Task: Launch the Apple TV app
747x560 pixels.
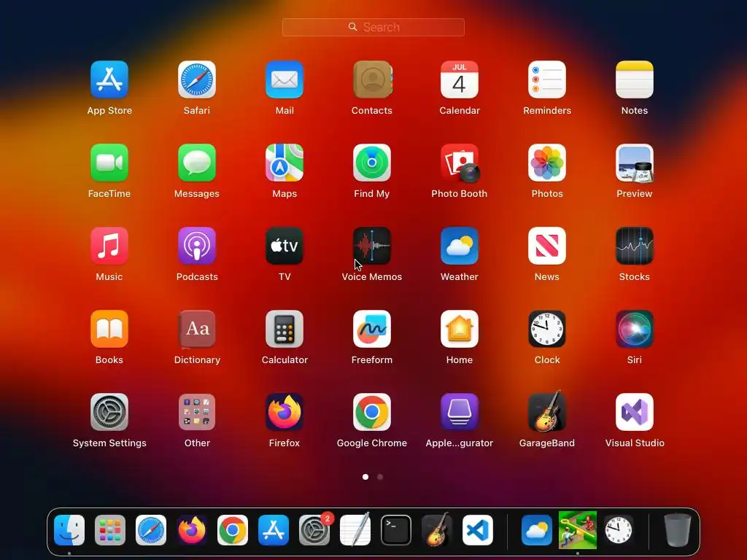Action: click(285, 246)
